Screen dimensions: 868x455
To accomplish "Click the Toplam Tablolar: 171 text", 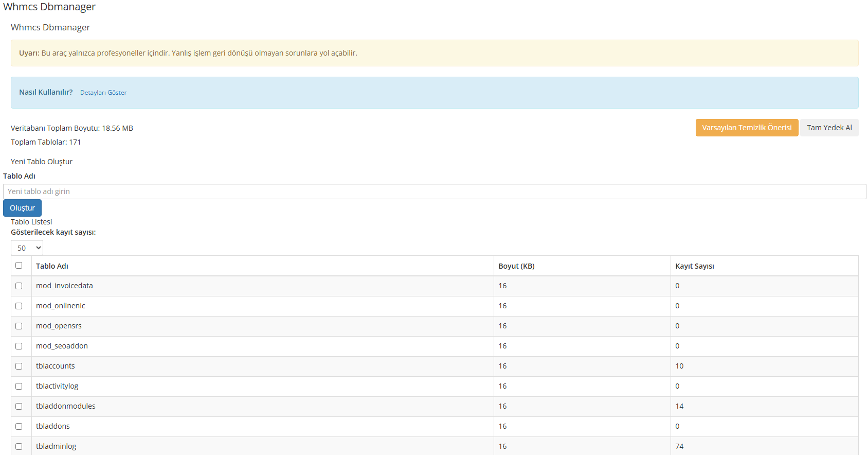I will click(46, 142).
